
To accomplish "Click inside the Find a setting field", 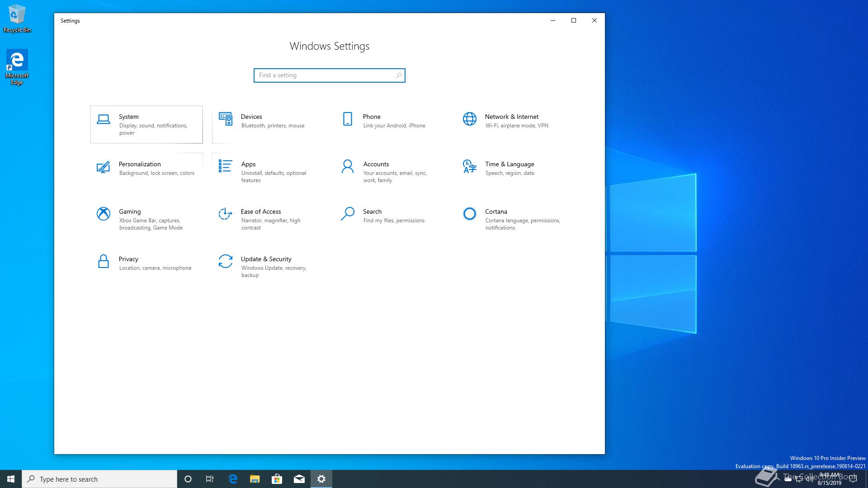I will click(x=329, y=75).
